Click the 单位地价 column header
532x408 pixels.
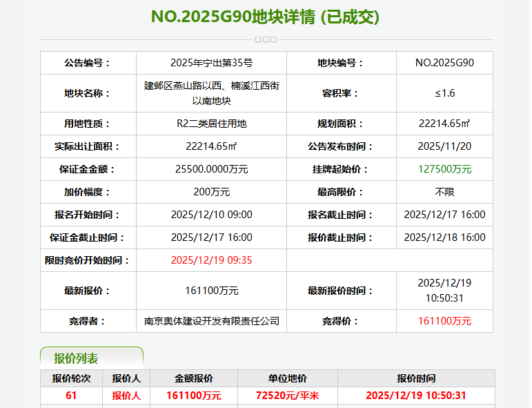[x=287, y=378]
